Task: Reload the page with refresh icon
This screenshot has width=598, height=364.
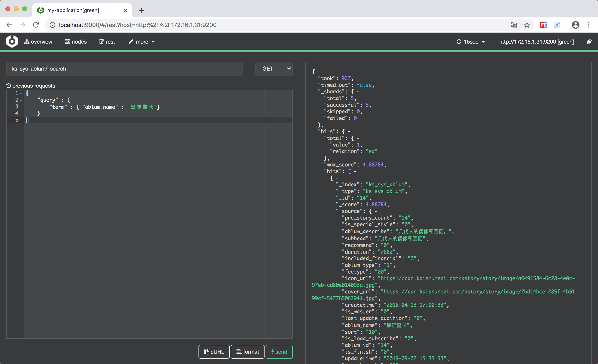Action: click(x=36, y=25)
